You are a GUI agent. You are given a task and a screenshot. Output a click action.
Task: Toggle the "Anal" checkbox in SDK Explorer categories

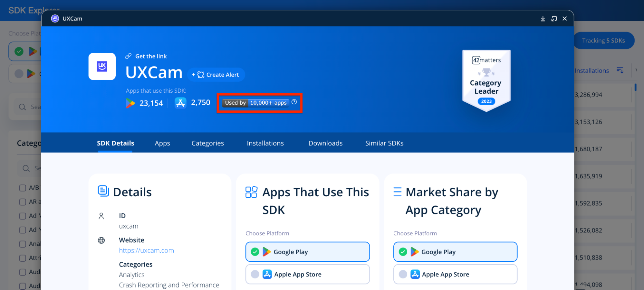point(23,244)
